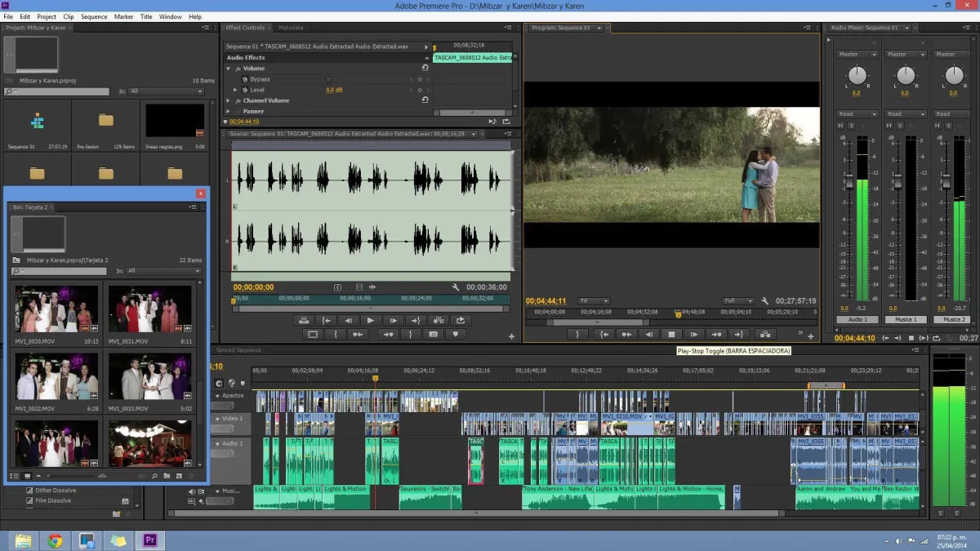980x551 pixels.
Task: Select the MVI_0033.MOV clip thumbnail
Action: click(x=149, y=376)
